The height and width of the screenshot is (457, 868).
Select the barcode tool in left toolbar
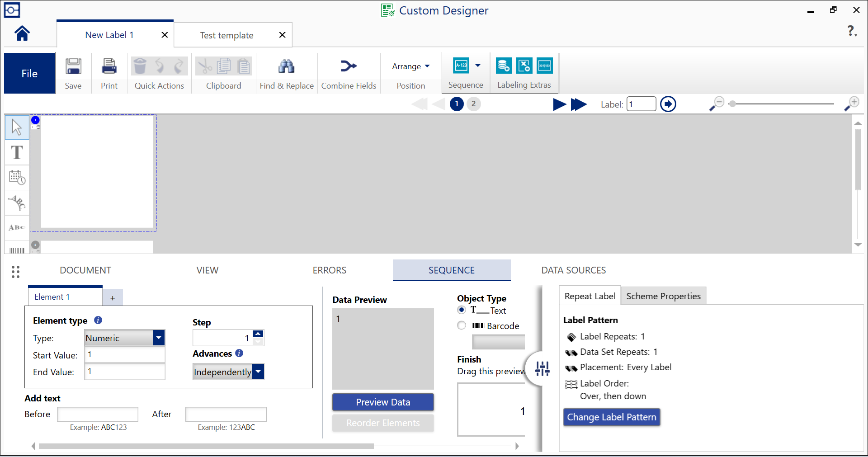(17, 248)
